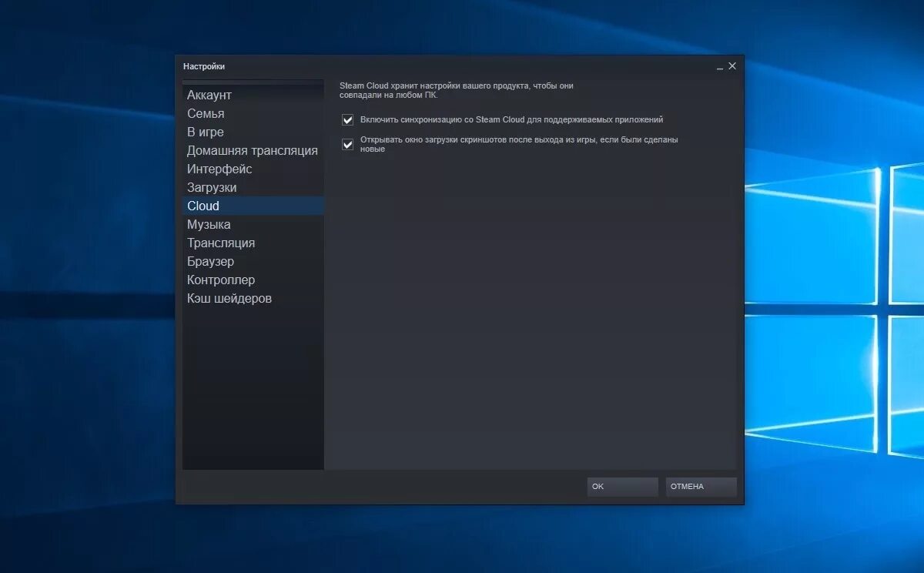Image resolution: width=924 pixels, height=573 pixels.
Task: Select the Cloud category in sidebar
Action: click(253, 206)
